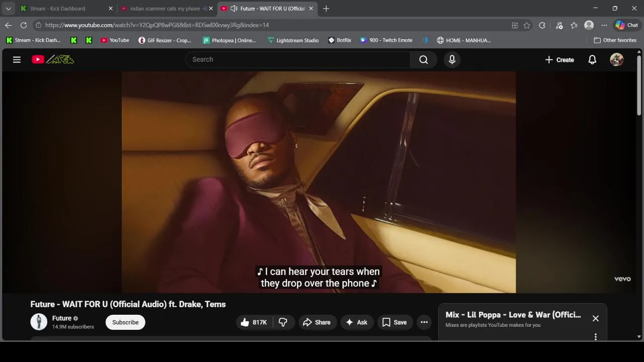Close the Stream - Kick Dashboard tab
The image size is (644, 362).
coord(111,9)
